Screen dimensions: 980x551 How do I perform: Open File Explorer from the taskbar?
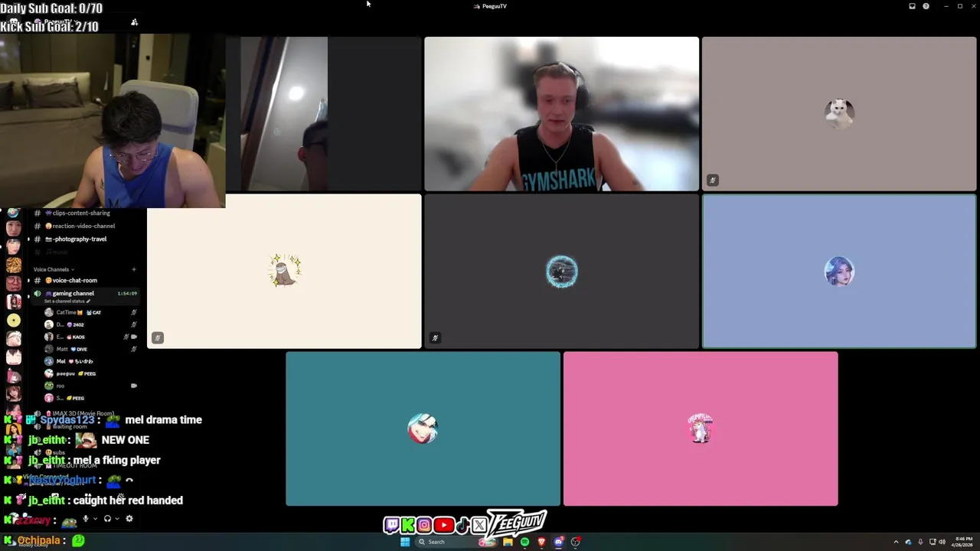[508, 542]
